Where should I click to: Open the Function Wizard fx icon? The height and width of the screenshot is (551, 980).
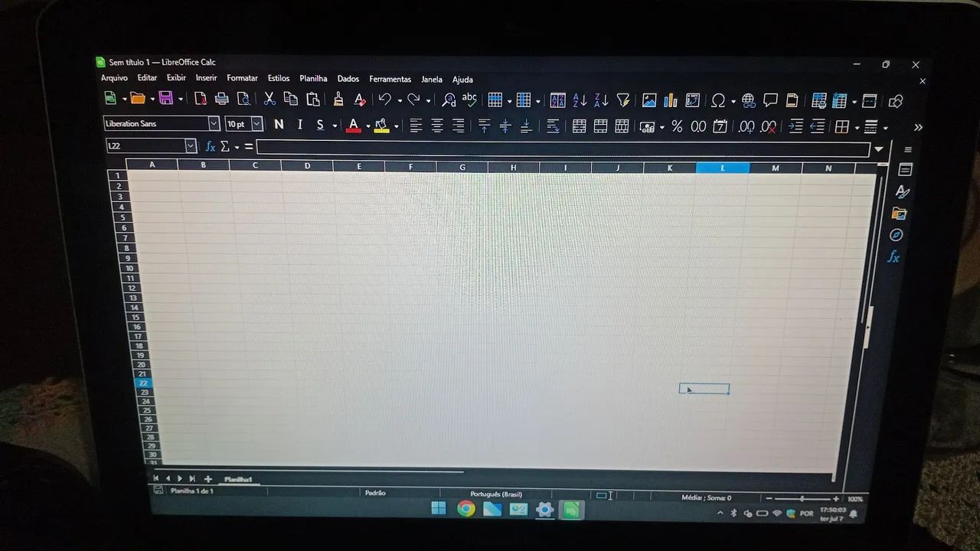click(211, 146)
